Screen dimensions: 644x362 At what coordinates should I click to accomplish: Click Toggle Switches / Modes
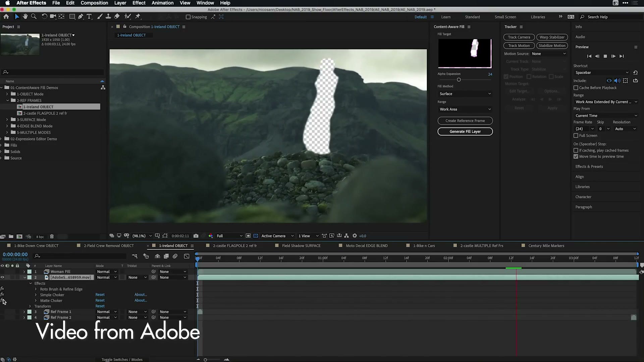pyautogui.click(x=122, y=359)
